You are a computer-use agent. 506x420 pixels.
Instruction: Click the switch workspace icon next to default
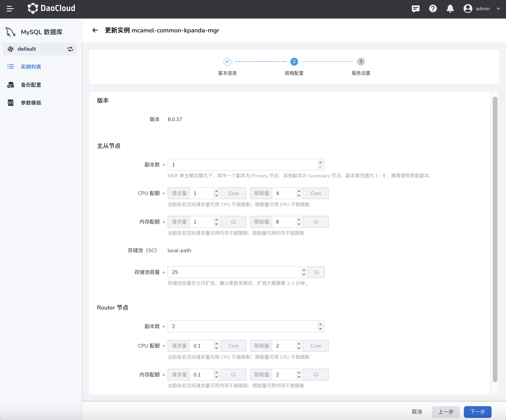pyautogui.click(x=70, y=49)
